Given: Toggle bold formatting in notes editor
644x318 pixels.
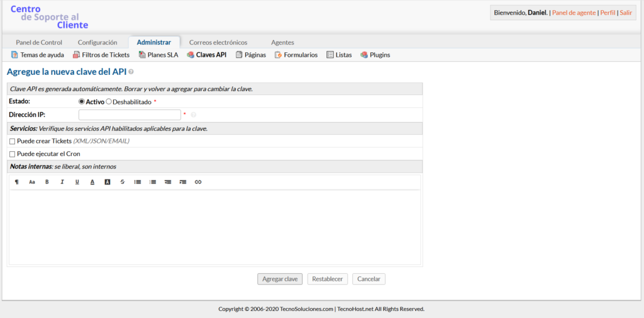Looking at the screenshot, I should (x=47, y=182).
